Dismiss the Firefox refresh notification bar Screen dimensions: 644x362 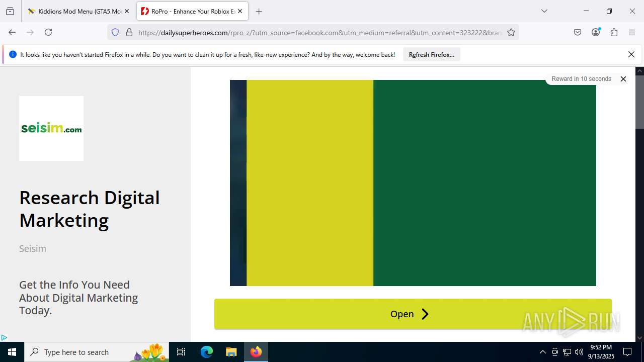[631, 54]
